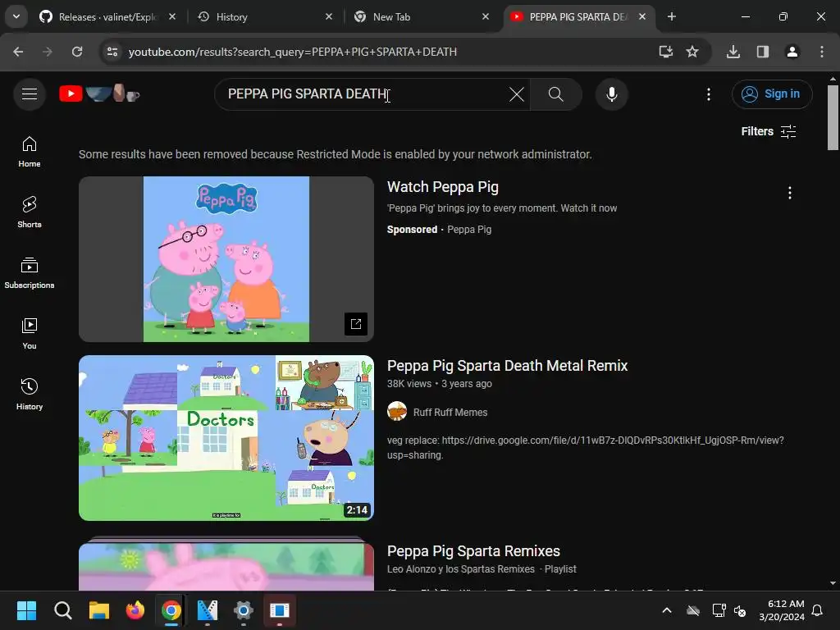The width and height of the screenshot is (840, 630).
Task: Open the You section in sidebar
Action: [x=30, y=334]
